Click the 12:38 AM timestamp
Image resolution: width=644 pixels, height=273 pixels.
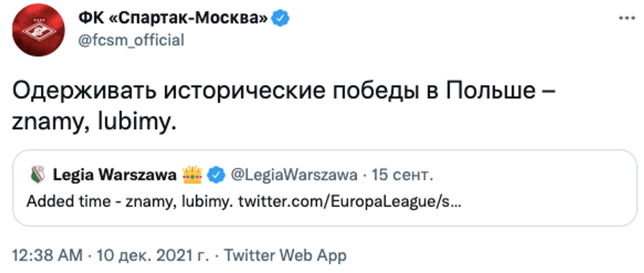pos(47,255)
